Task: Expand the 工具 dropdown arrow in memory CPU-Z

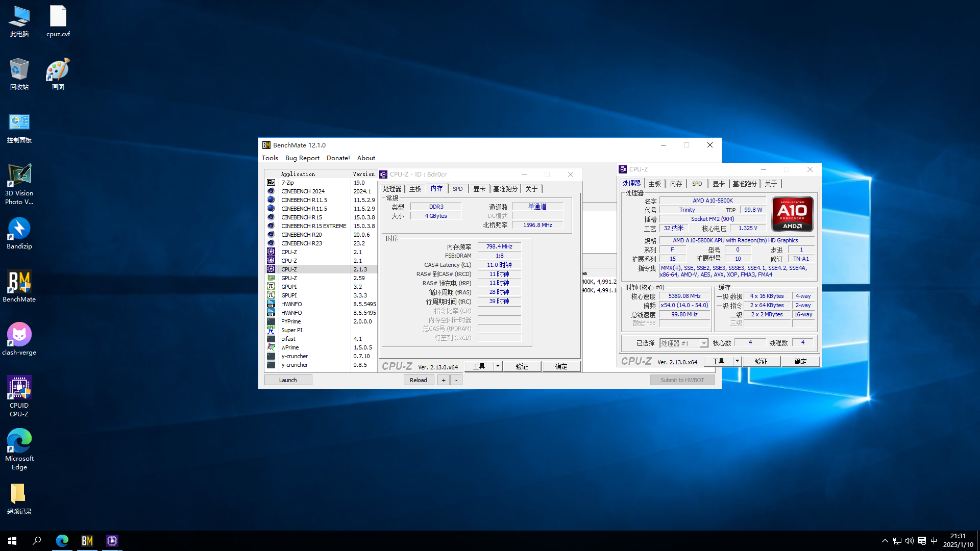Action: pos(498,366)
